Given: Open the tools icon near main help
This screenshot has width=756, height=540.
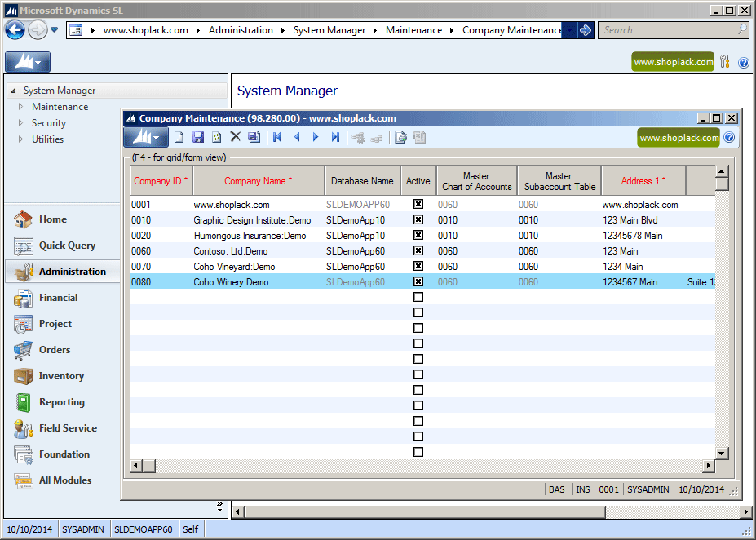Looking at the screenshot, I should tap(725, 62).
